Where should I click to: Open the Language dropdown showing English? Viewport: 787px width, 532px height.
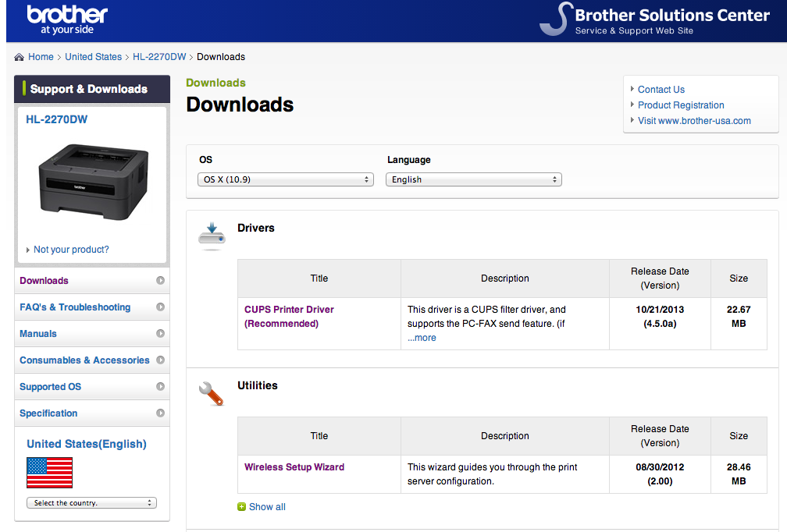[473, 179]
